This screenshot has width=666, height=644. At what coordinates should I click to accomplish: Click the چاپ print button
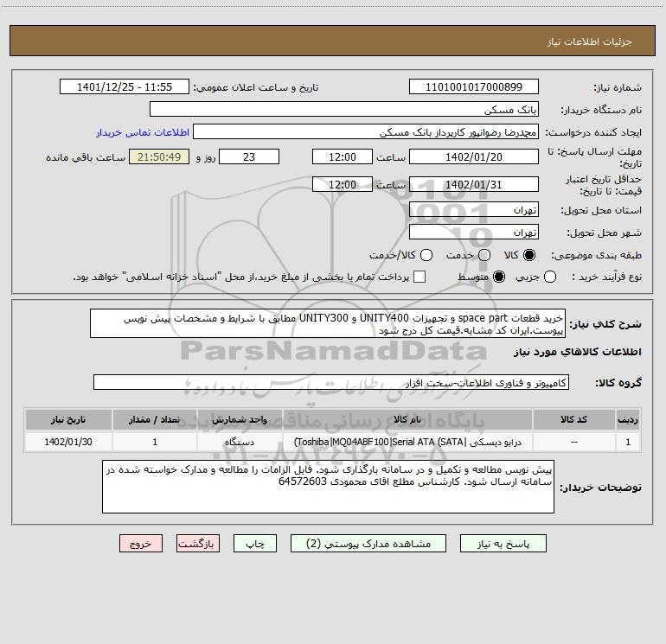click(255, 544)
